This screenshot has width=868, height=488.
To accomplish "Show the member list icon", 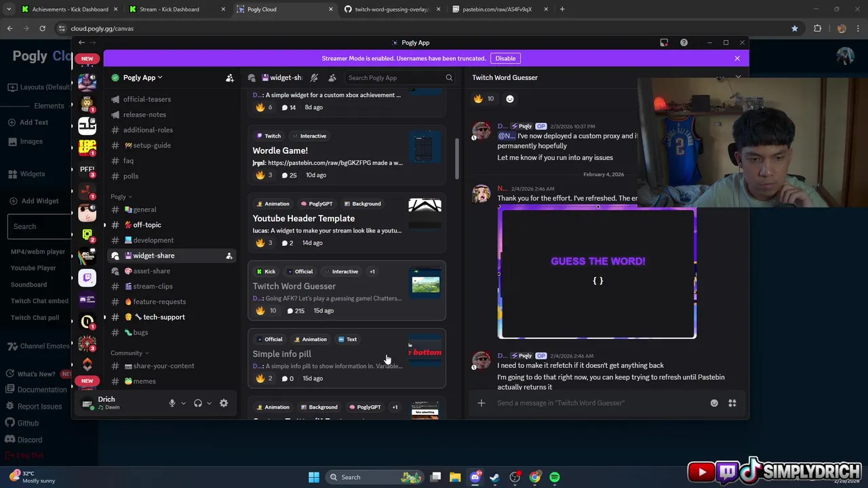I will (x=332, y=78).
